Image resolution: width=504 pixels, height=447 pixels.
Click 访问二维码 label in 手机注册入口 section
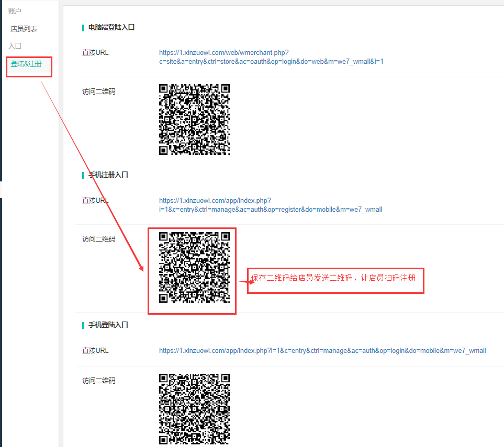99,239
